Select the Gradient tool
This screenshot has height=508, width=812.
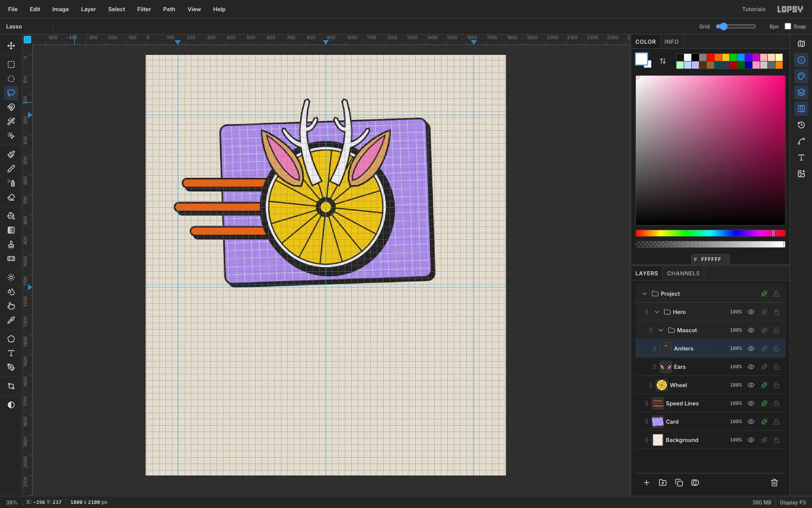[x=11, y=230]
